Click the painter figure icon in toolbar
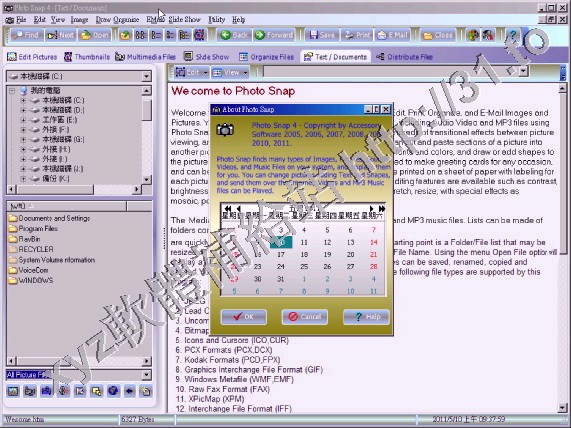571x428 pixels. coord(488,35)
